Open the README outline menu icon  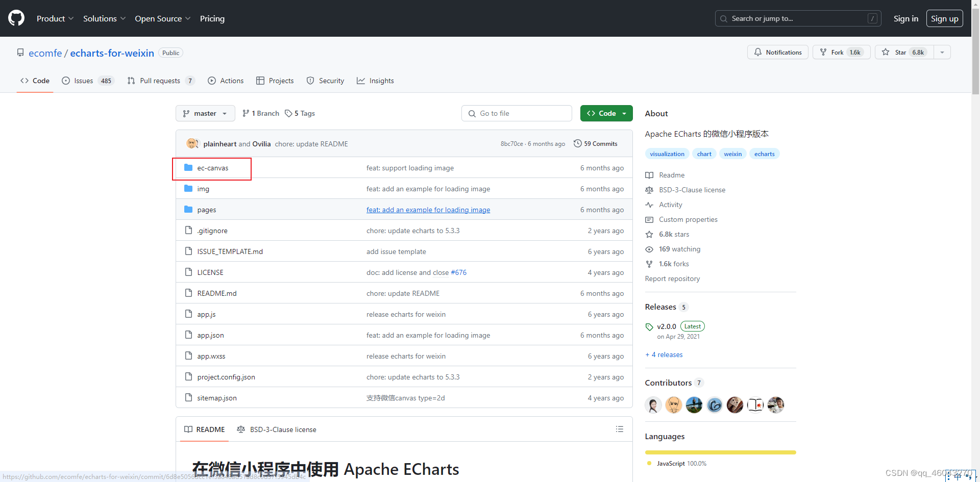coord(620,429)
